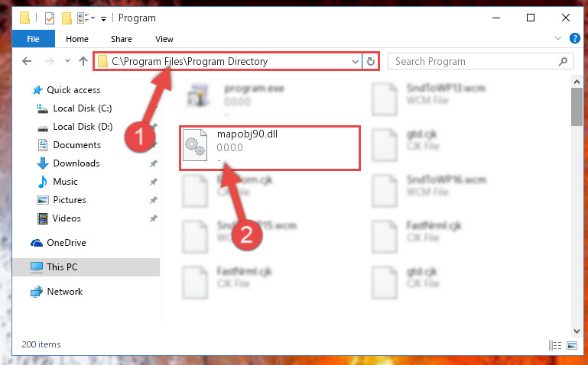Open Downloads in navigation pane

click(x=76, y=163)
